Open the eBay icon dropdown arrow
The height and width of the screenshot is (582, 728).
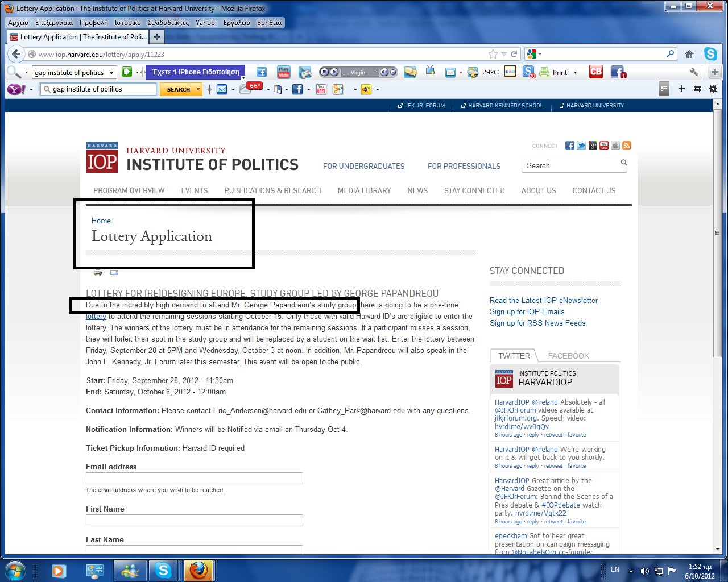pyautogui.click(x=377, y=89)
